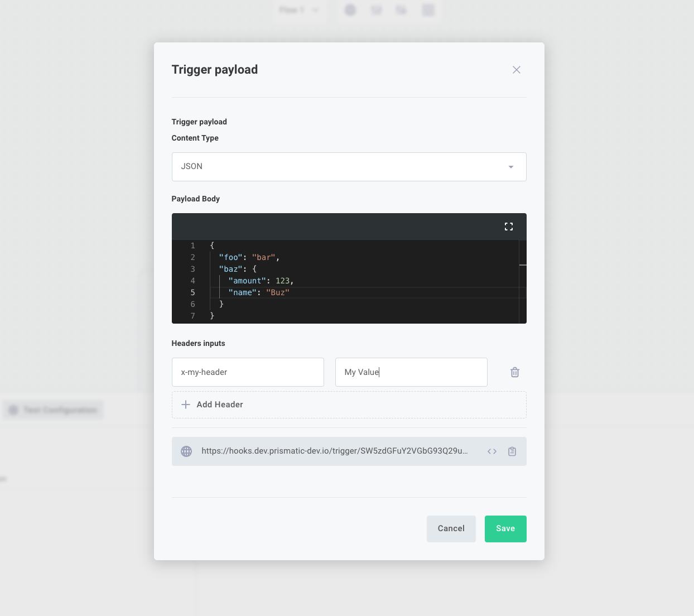
Task: Click the circular icon in the top toolbar
Action: pyautogui.click(x=350, y=9)
